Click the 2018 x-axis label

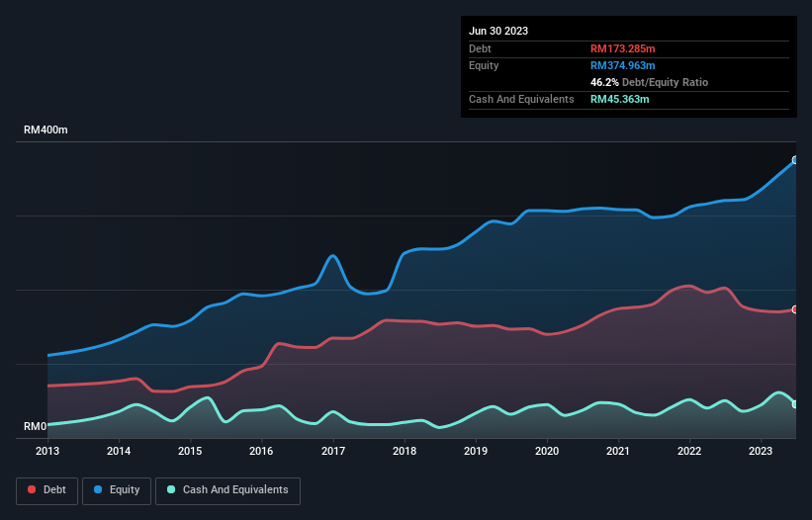point(405,451)
